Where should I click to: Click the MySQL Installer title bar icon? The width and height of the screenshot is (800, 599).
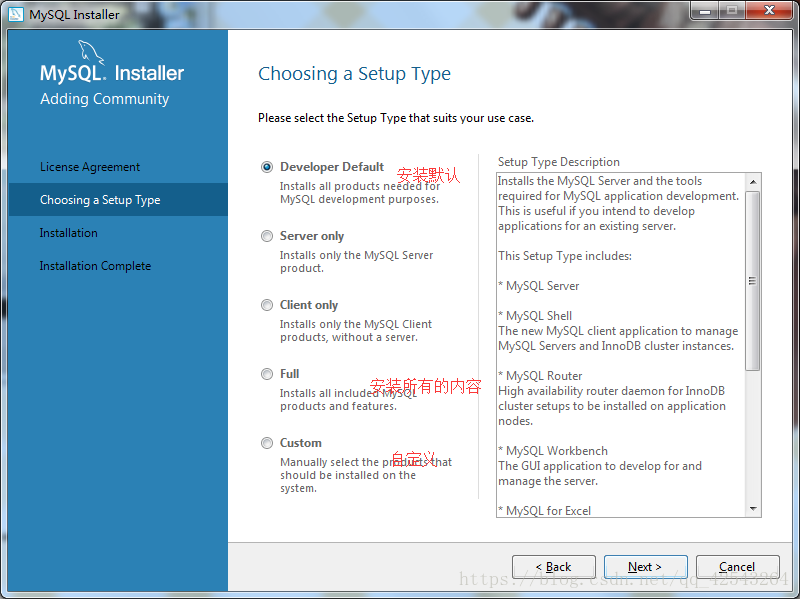[16, 14]
